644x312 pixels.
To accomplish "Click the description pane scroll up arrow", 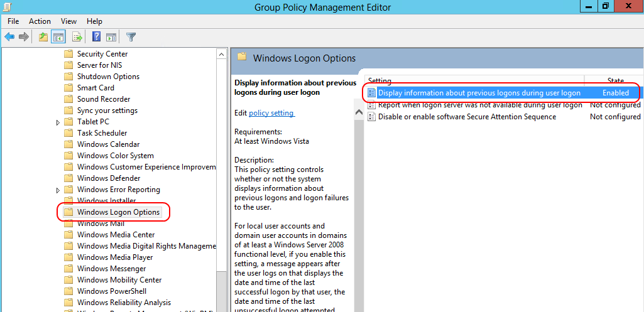I will pos(359,112).
